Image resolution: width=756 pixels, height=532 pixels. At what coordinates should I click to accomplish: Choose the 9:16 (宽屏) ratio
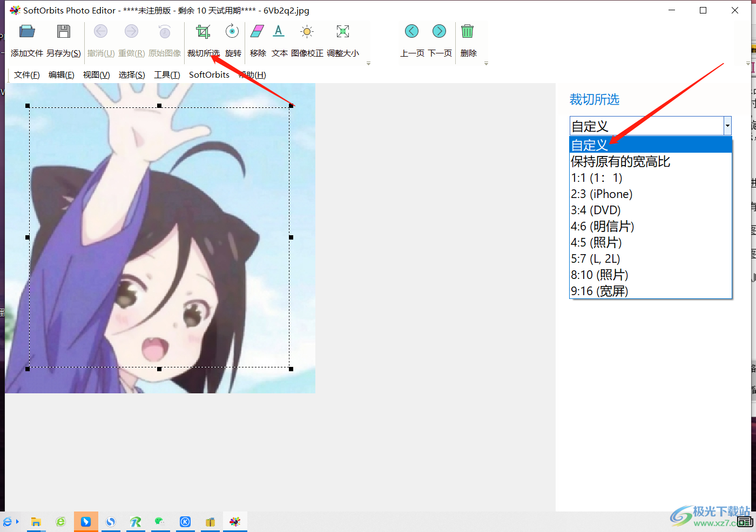[x=651, y=291]
